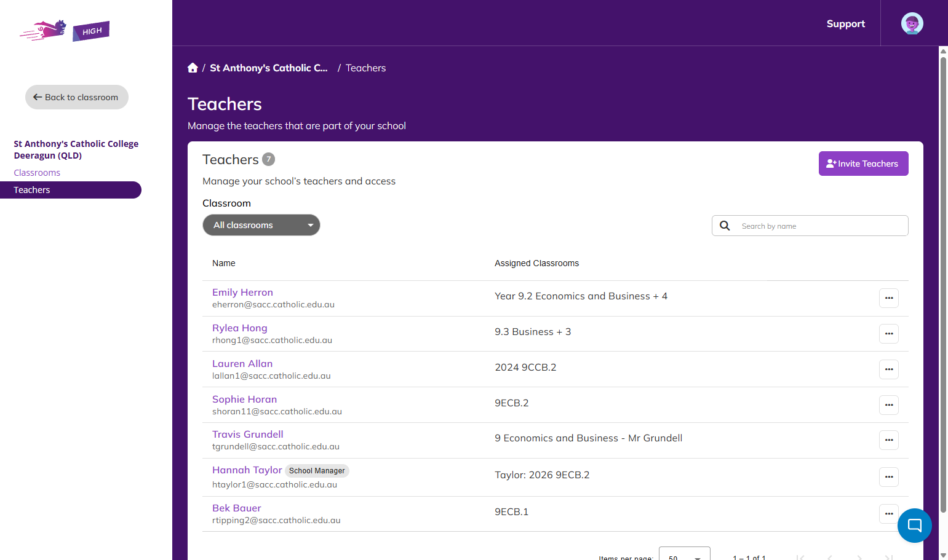Click the Search by name field

coord(810,226)
